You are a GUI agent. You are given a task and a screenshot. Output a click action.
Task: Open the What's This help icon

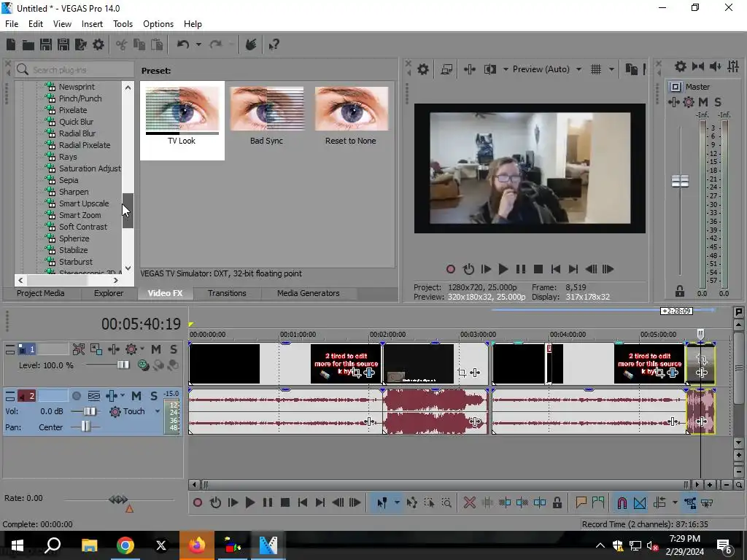274,44
